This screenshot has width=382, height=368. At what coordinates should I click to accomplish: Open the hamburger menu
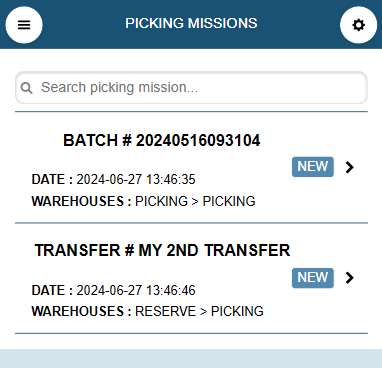(x=24, y=25)
